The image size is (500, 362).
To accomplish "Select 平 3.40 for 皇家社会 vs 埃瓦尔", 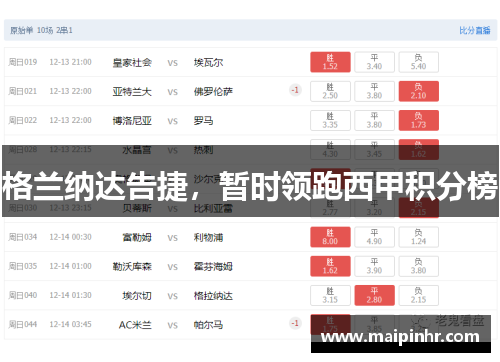I will [374, 62].
